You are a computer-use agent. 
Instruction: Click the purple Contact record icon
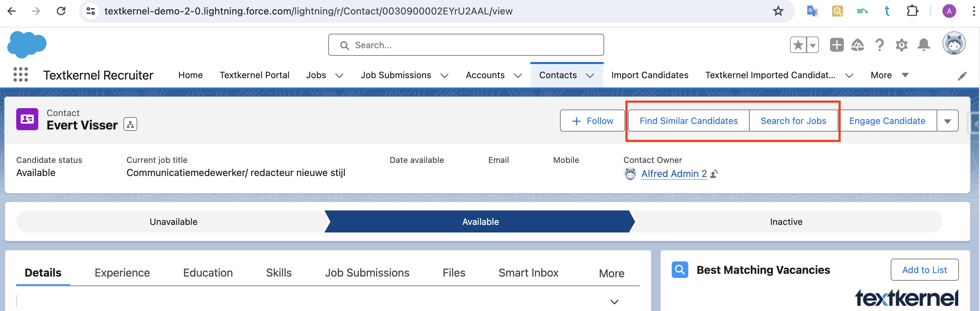[27, 119]
